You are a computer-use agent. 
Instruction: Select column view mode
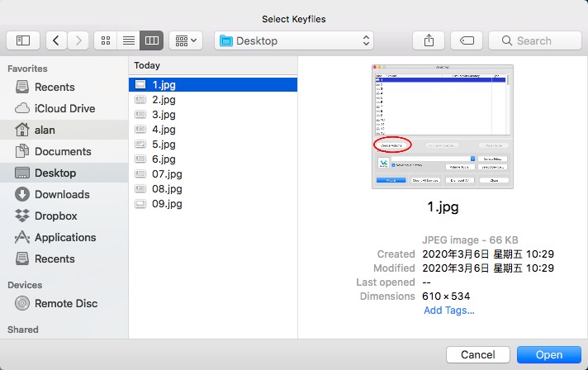tap(151, 40)
